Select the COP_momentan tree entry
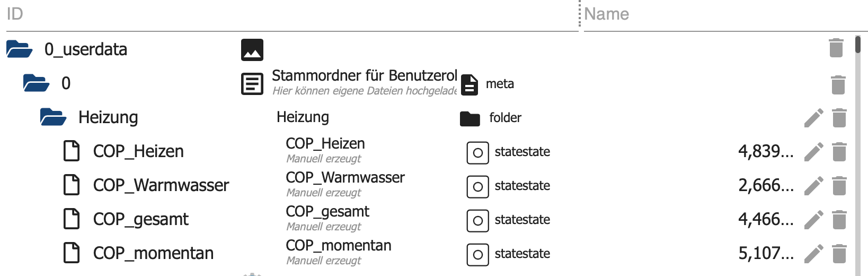868x276 pixels. [x=153, y=254]
